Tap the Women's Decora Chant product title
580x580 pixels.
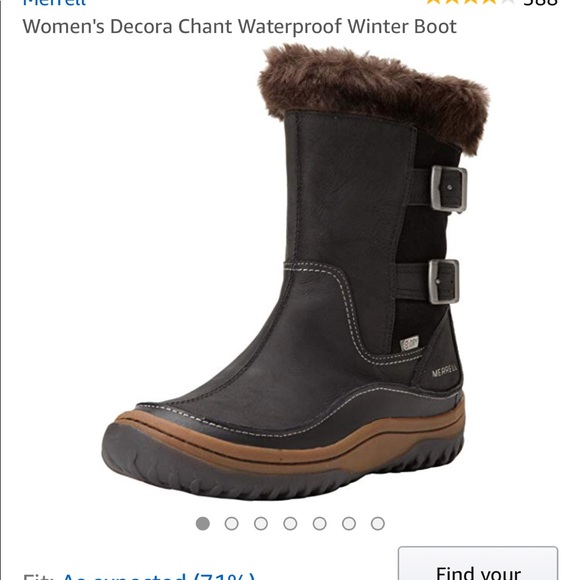240,26
